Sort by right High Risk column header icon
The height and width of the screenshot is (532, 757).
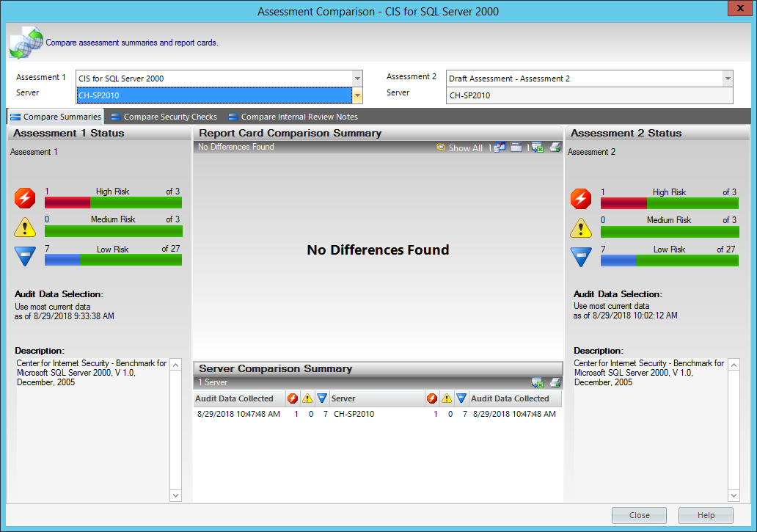[x=432, y=398]
